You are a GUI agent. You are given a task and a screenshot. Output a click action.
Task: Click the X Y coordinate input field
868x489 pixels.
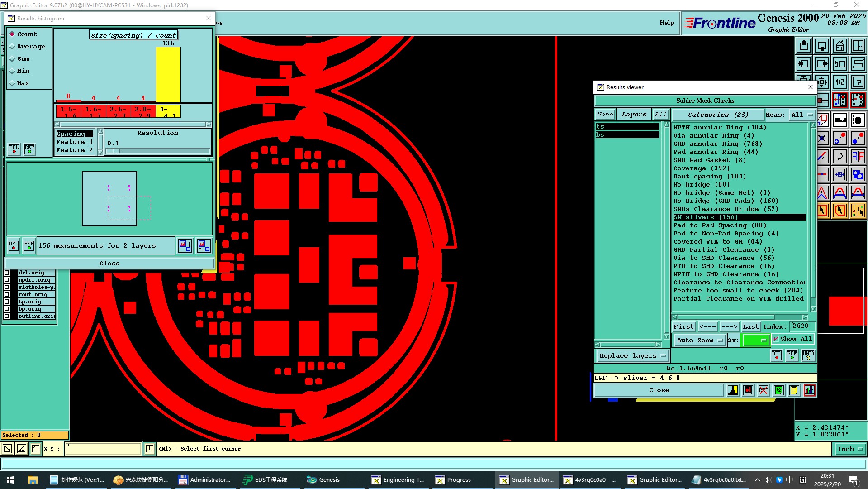(x=104, y=449)
